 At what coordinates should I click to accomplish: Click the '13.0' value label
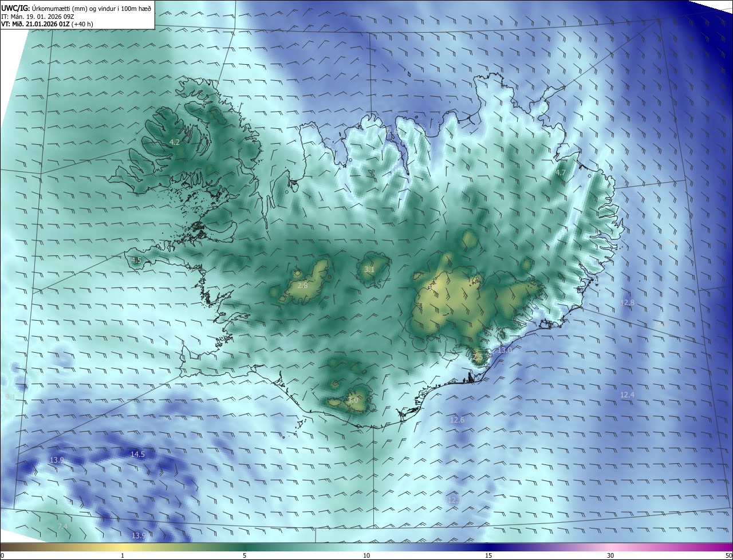click(505, 350)
